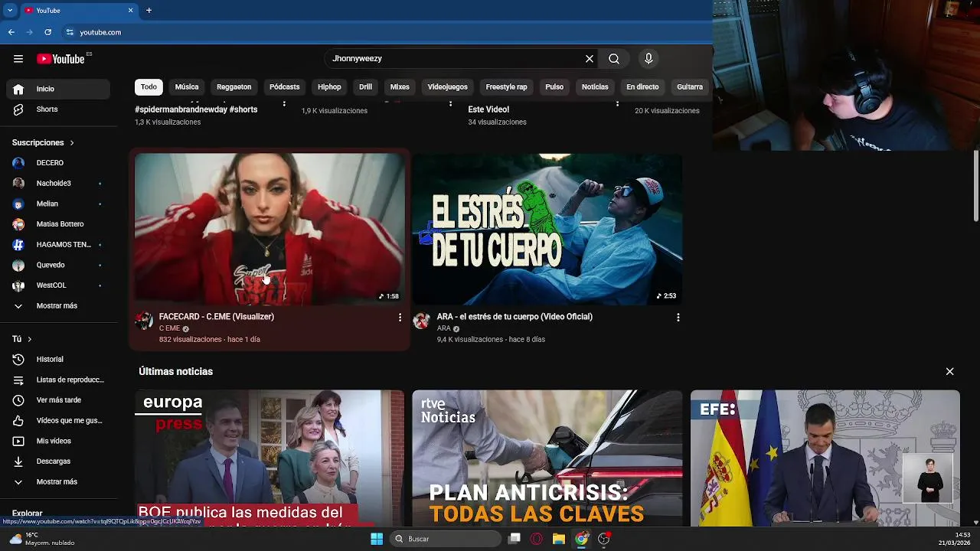The width and height of the screenshot is (980, 551).
Task: Open Mis videos in the sidebar
Action: point(58,441)
